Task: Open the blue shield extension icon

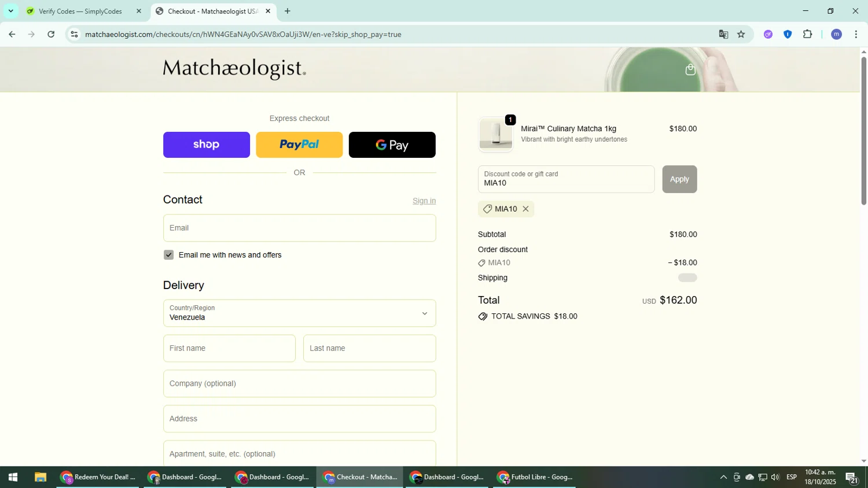Action: tap(788, 35)
